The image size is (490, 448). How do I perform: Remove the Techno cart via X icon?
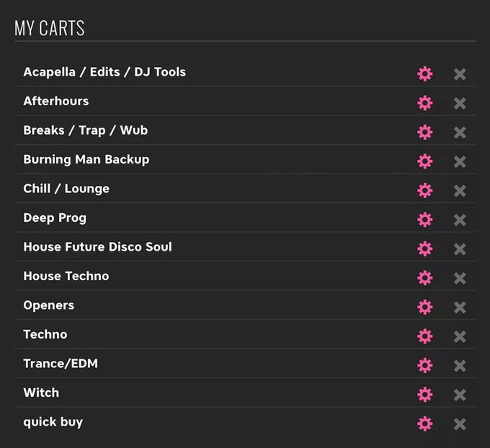[460, 336]
